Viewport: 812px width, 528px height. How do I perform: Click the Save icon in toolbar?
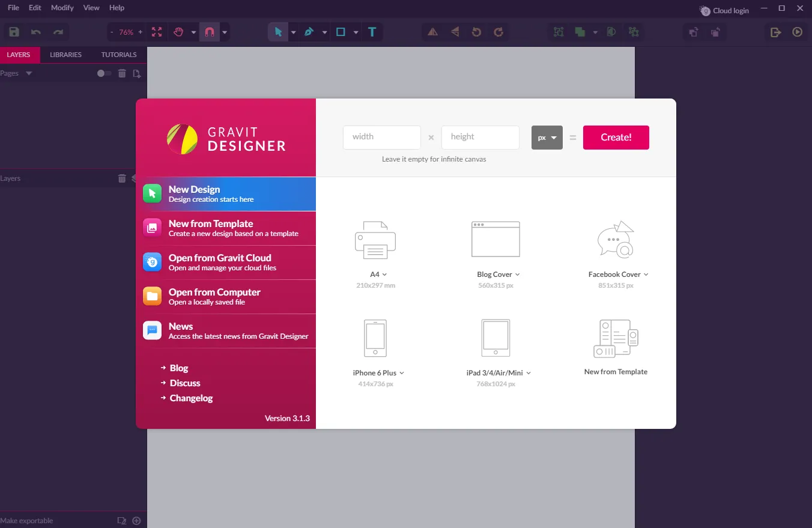tap(14, 32)
